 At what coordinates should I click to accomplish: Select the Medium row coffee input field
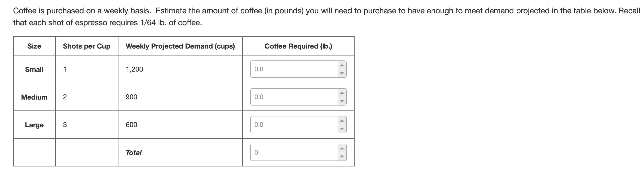[290, 97]
